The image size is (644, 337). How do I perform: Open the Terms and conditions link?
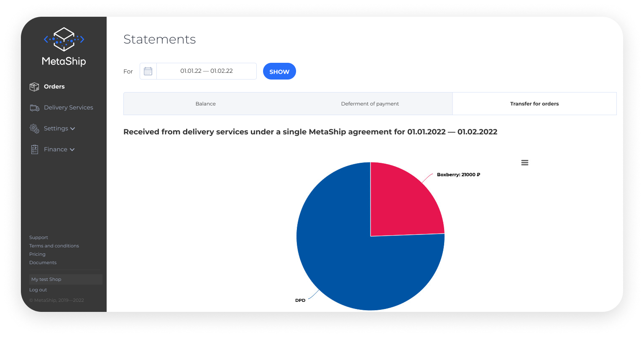pos(54,246)
